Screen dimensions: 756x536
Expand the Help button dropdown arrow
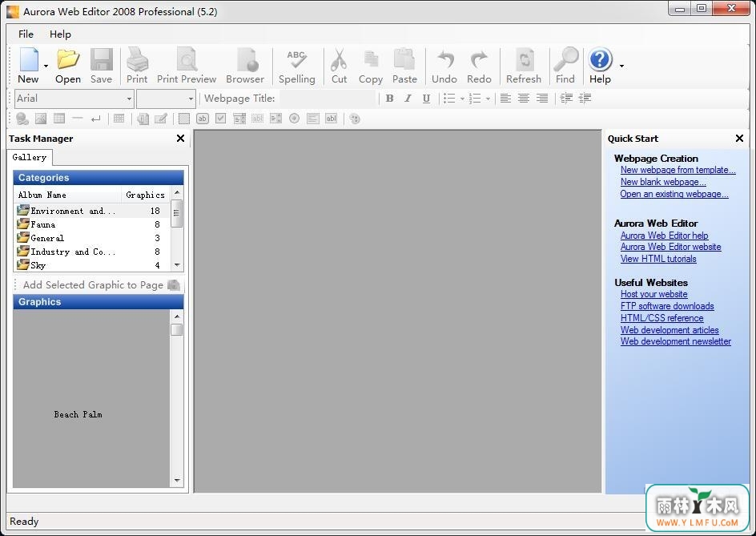click(x=621, y=66)
